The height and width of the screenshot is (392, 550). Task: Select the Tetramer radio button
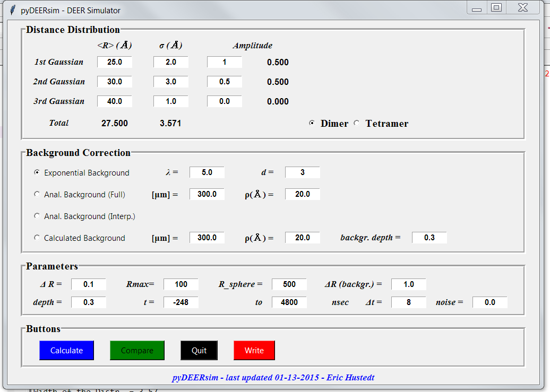click(357, 123)
